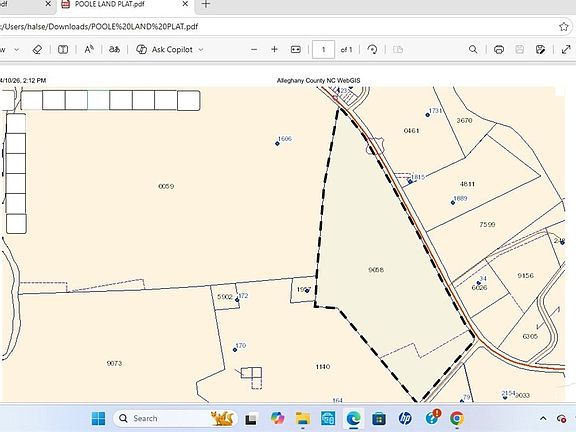Open the Translate tool in PDF toolbar

pos(114,49)
